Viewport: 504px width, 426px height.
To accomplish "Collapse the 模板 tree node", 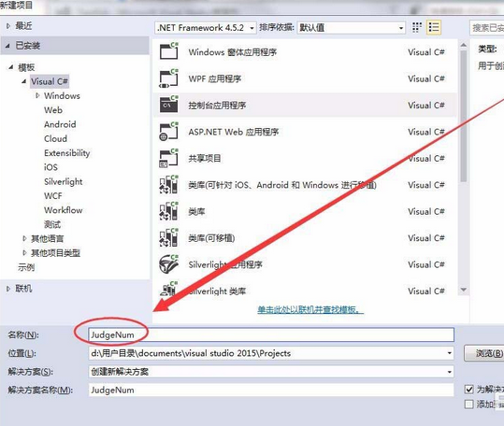I will 11,67.
